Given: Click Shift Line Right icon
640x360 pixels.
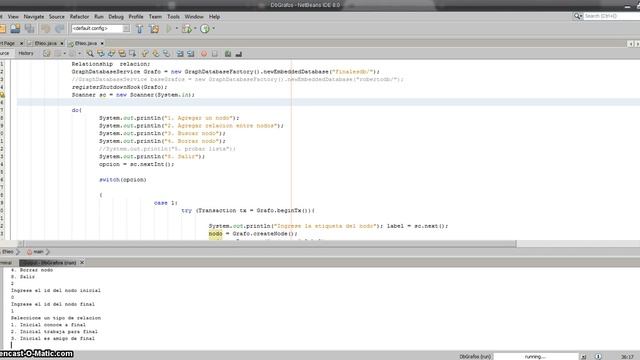Looking at the screenshot, I should click(x=191, y=53).
